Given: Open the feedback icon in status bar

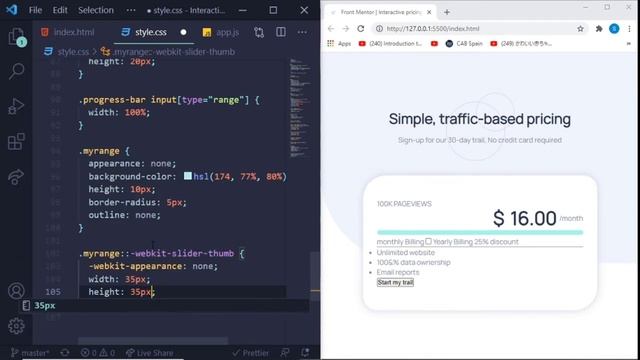Looking at the screenshot, I should click(x=285, y=353).
